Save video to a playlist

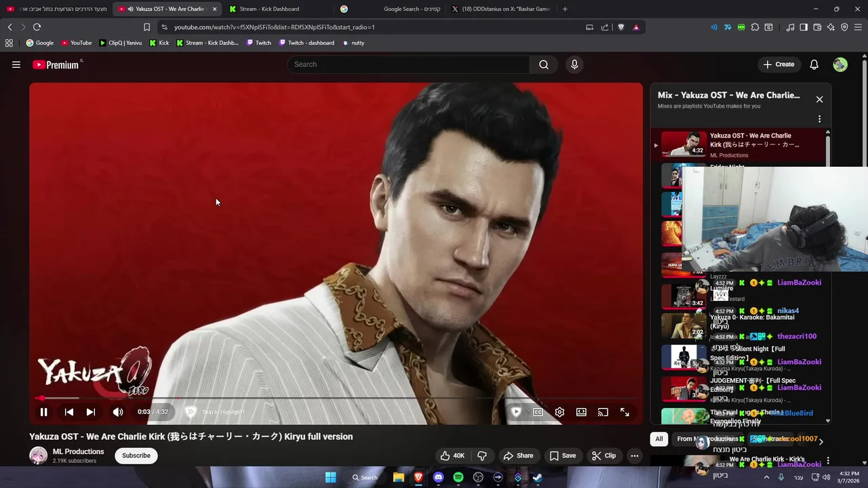click(562, 455)
